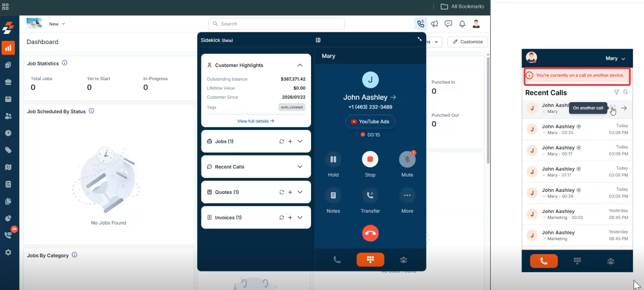The height and width of the screenshot is (290, 644).
Task: Add a new invoice with plus icon
Action: coord(290,217)
